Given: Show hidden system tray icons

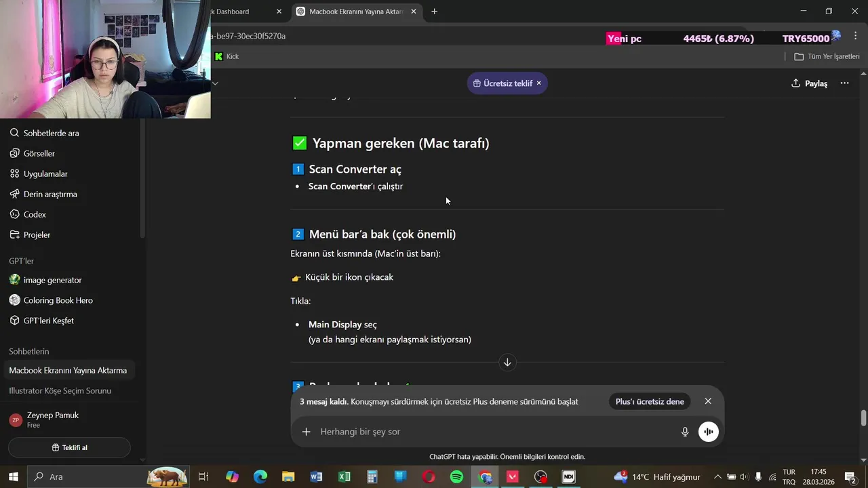Looking at the screenshot, I should (x=717, y=477).
